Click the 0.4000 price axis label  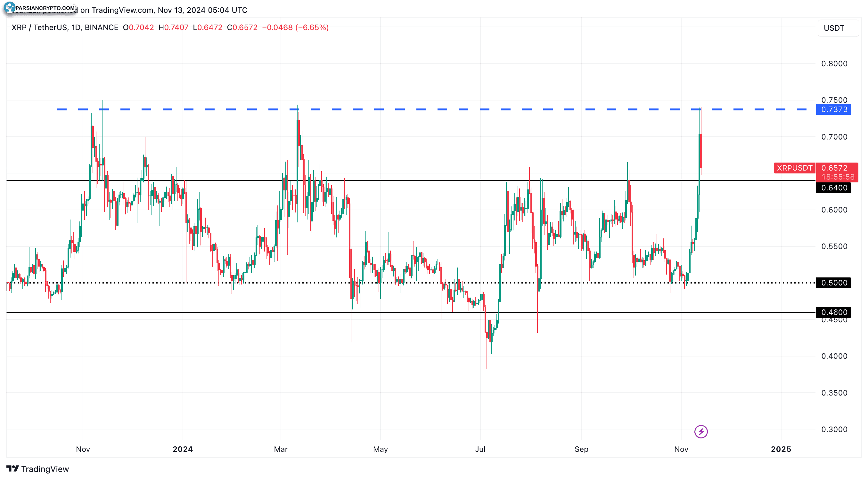[834, 356]
